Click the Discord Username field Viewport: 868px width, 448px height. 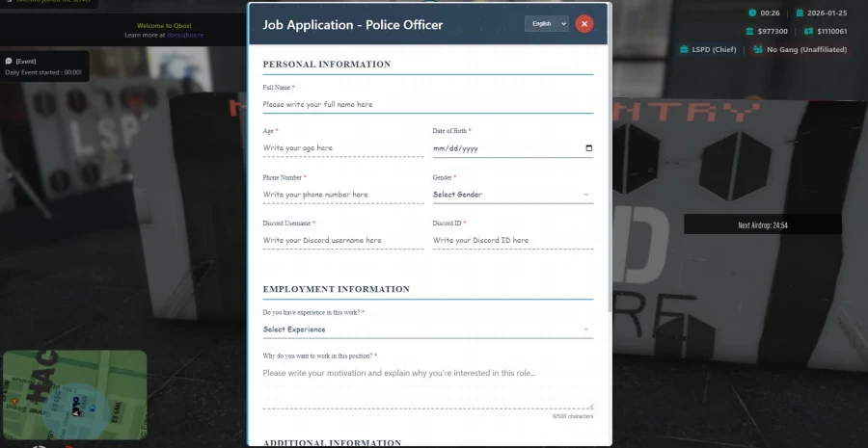343,240
